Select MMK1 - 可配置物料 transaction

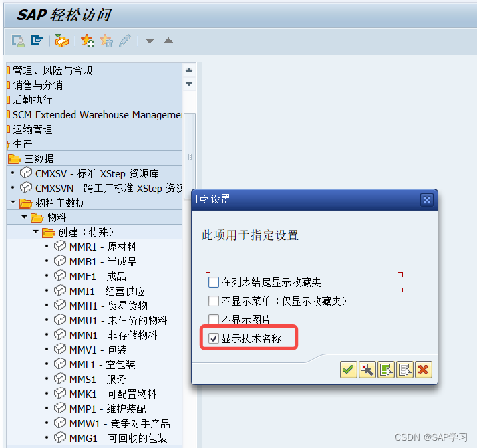tap(113, 394)
